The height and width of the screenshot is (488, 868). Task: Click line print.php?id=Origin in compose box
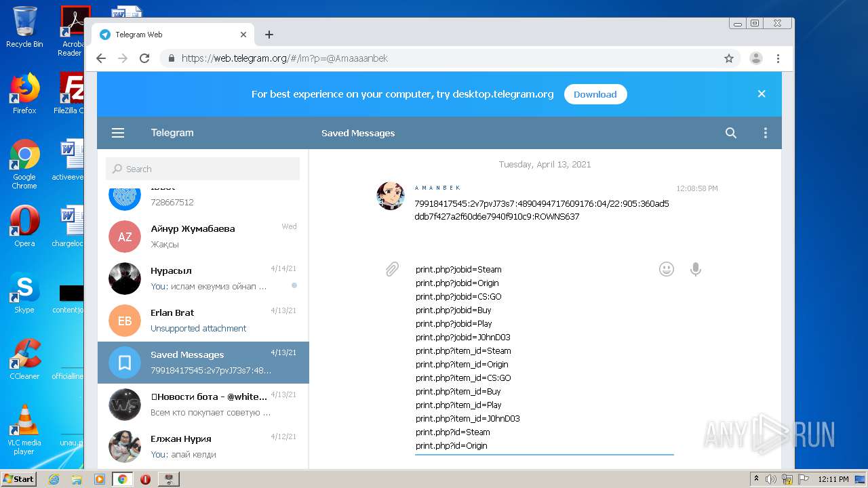(452, 446)
